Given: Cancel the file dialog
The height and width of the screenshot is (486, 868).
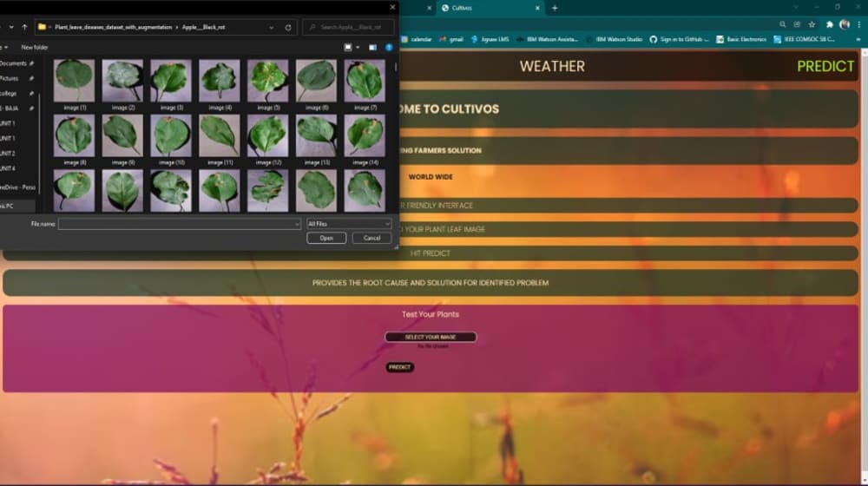Looking at the screenshot, I should pos(372,238).
